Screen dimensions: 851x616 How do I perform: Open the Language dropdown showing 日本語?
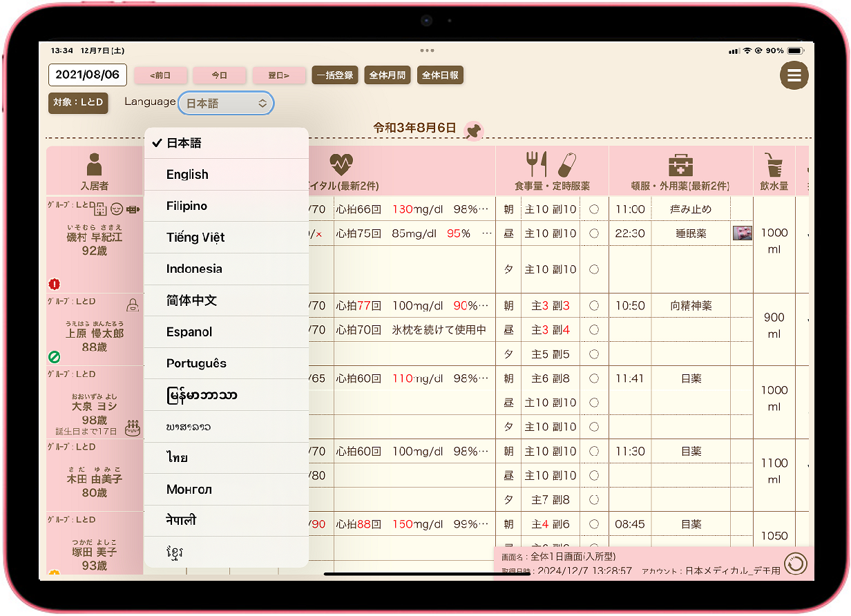pyautogui.click(x=226, y=104)
